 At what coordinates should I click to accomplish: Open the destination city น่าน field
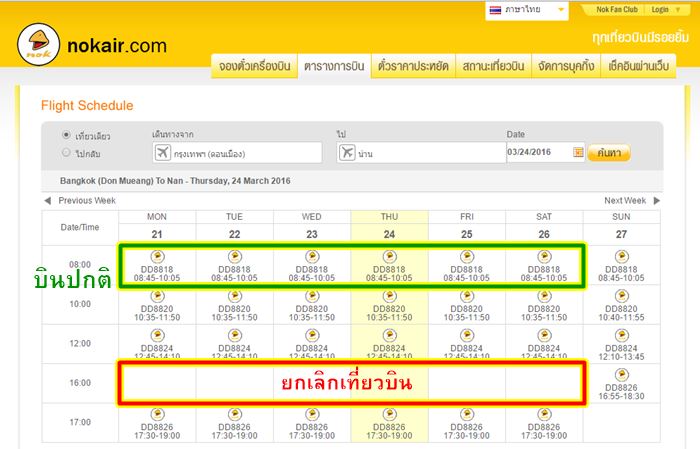pos(421,153)
